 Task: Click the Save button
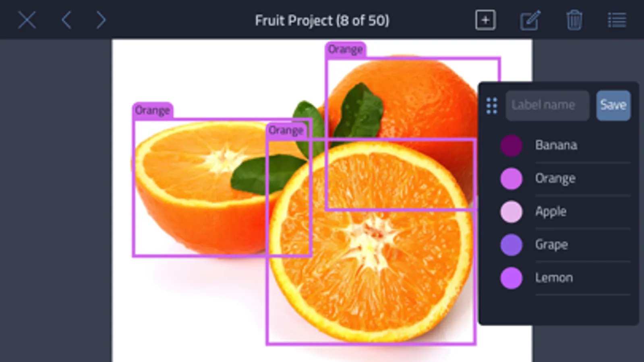(x=613, y=105)
